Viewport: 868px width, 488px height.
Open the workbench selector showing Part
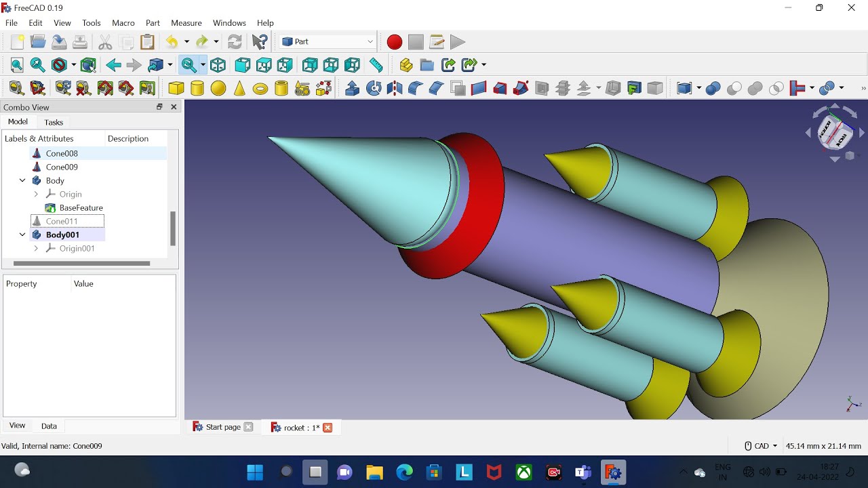pos(328,42)
